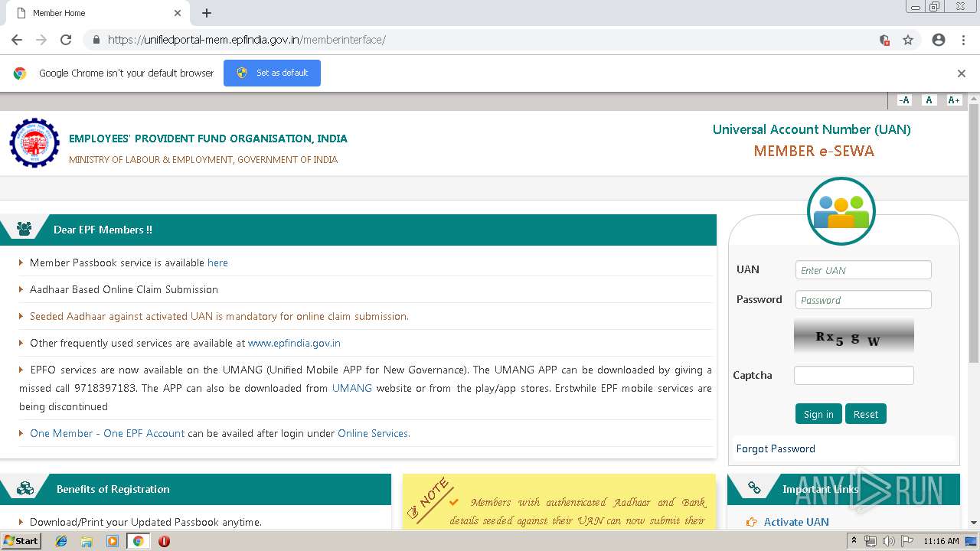Open Internet Explorer from the taskbar
The image size is (980, 551).
point(61,541)
